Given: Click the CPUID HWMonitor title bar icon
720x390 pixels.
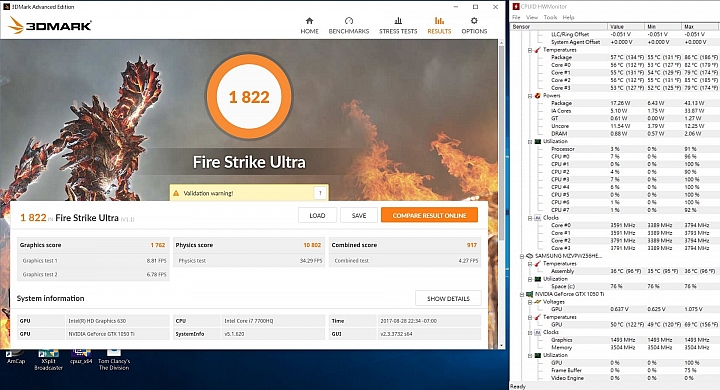Looking at the screenshot, I should (x=516, y=6).
